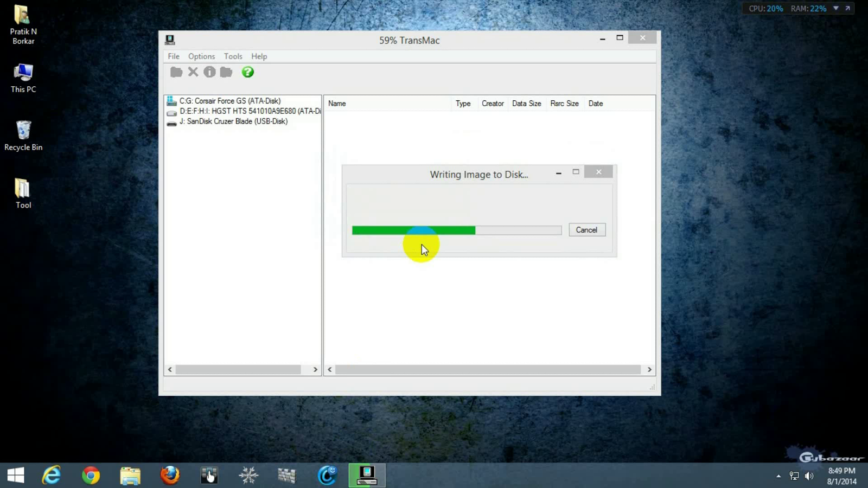Expand the CPU RAM widget dropdown arrow
The height and width of the screenshot is (488, 868).
tap(836, 8)
